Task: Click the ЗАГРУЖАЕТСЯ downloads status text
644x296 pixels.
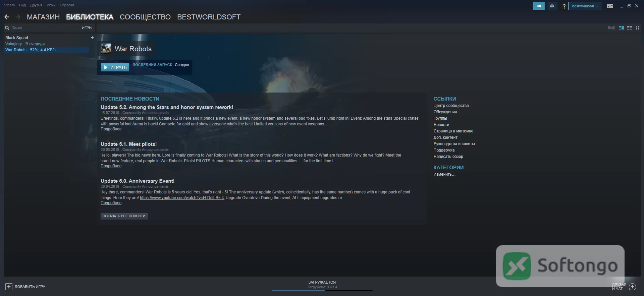Action: click(x=322, y=282)
